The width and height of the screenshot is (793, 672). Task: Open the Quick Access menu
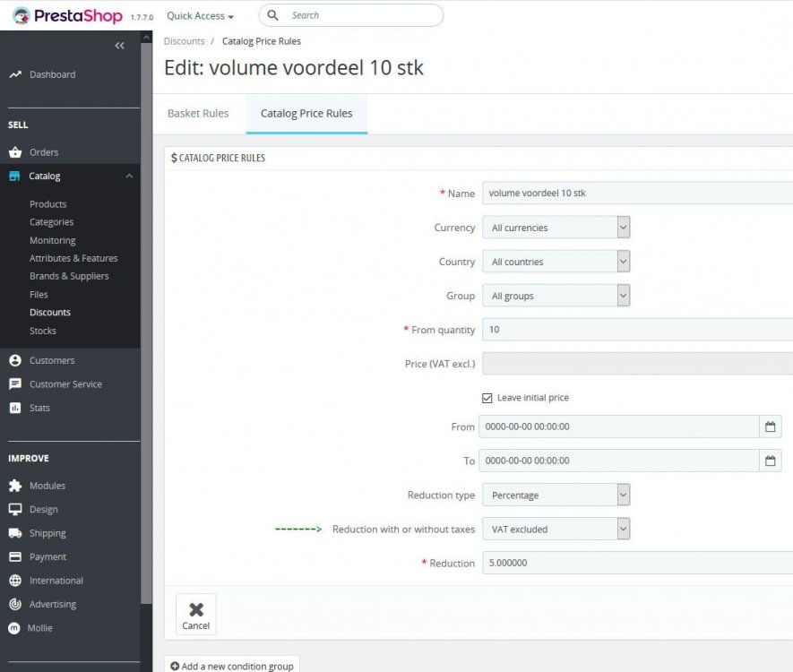[197, 15]
